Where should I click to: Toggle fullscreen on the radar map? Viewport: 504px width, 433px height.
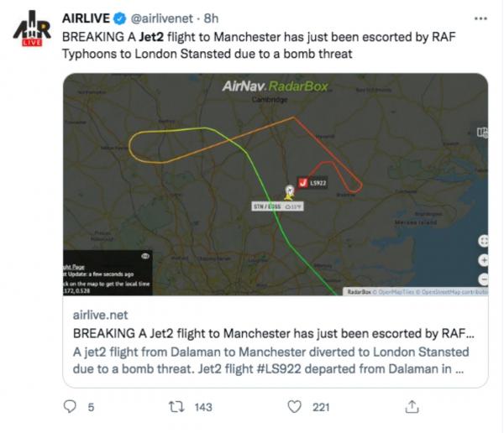pos(483,238)
